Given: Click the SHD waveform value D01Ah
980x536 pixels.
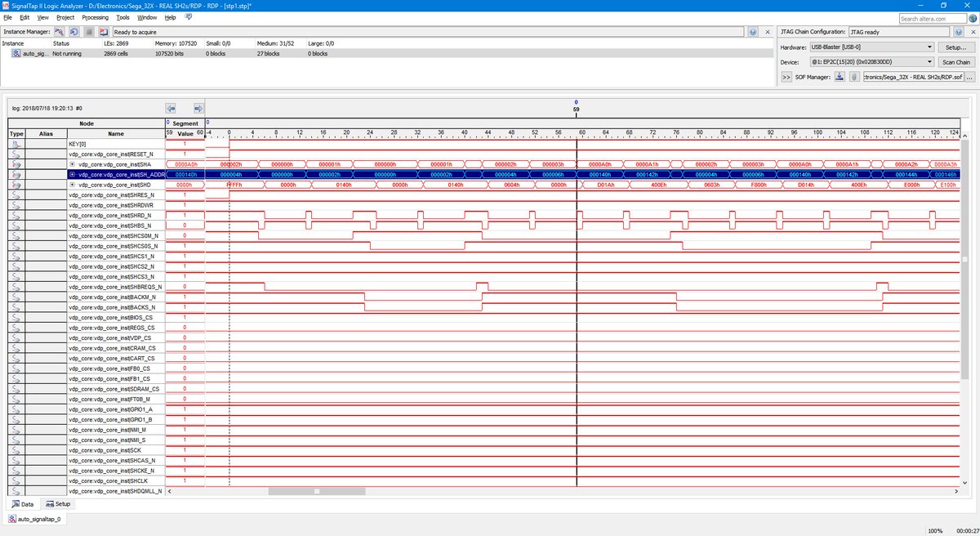Looking at the screenshot, I should 605,185.
